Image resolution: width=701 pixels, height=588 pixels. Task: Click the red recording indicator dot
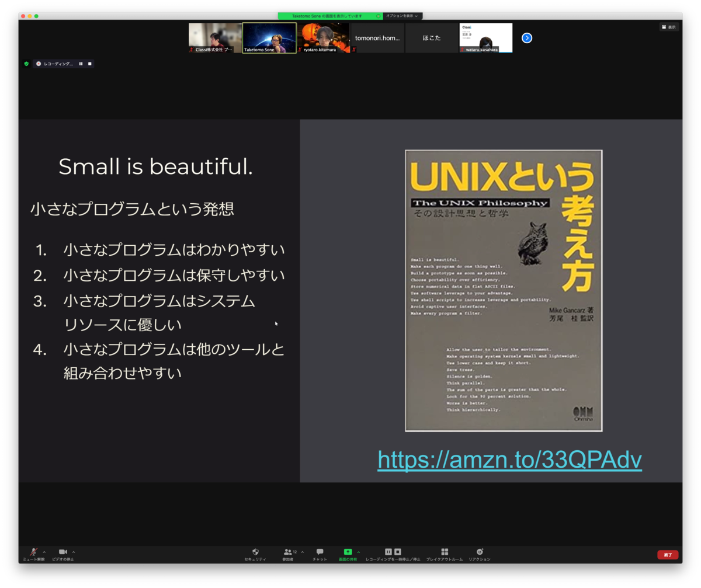click(x=39, y=64)
